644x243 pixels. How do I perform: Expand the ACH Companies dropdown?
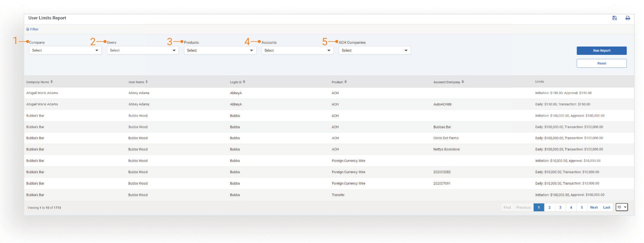[x=375, y=50]
